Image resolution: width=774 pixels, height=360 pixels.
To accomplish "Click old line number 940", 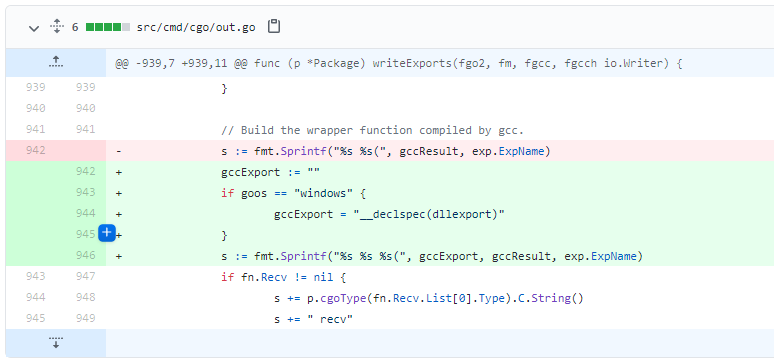I will click(36, 108).
